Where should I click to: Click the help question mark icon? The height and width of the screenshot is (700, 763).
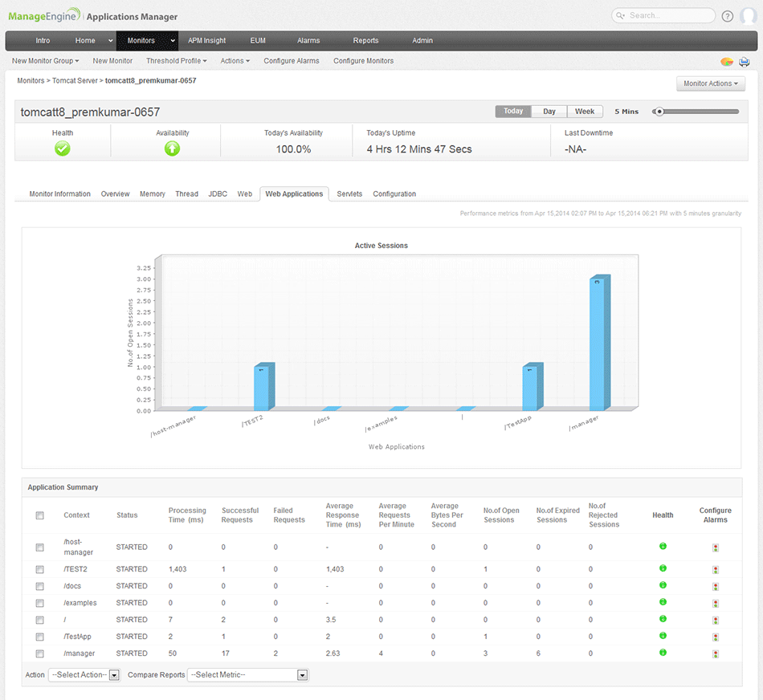coord(727,16)
